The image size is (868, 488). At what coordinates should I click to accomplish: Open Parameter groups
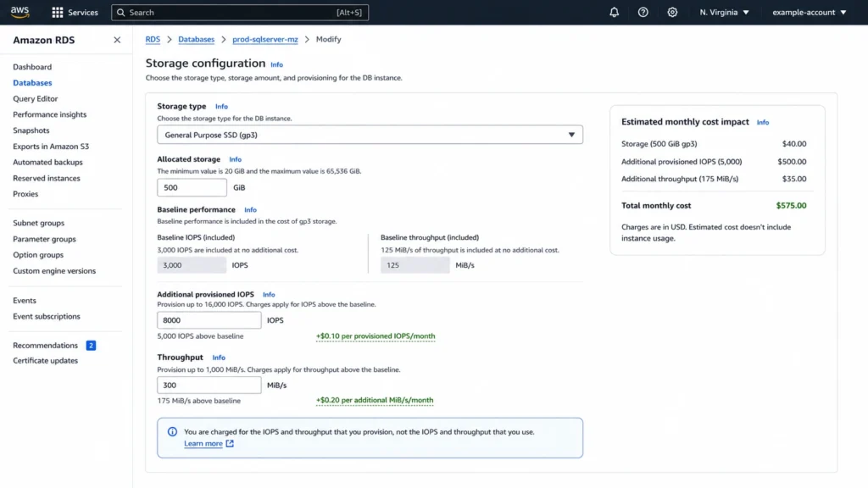point(44,239)
